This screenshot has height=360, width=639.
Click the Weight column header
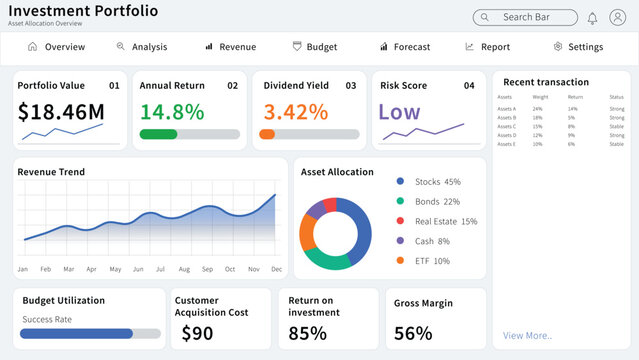[540, 97]
